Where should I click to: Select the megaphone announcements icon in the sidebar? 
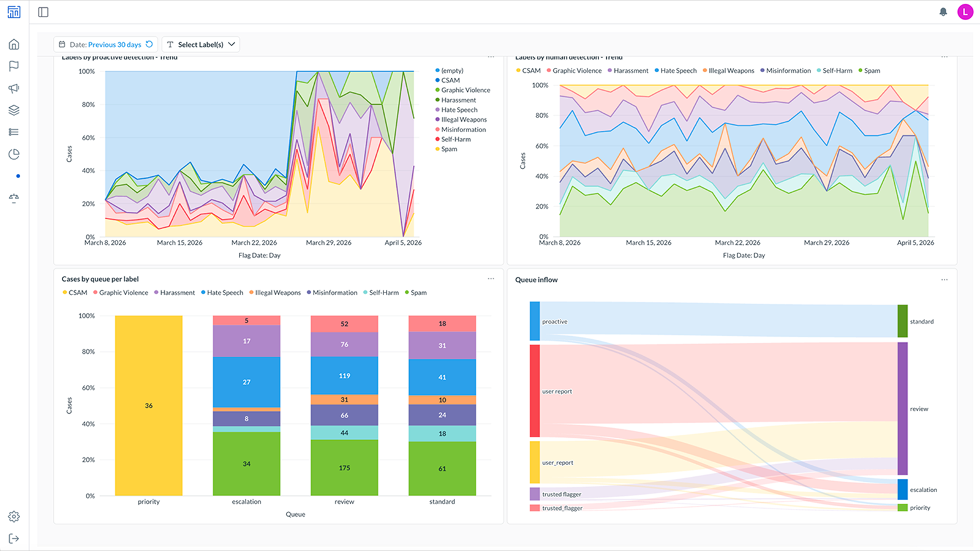[x=13, y=88]
